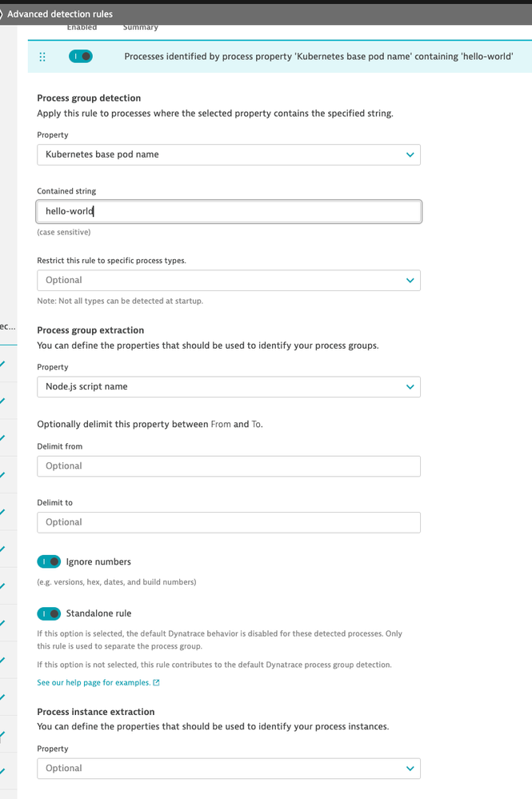532x799 pixels.
Task: Turn off the Standalone rule switch
Action: 49,613
